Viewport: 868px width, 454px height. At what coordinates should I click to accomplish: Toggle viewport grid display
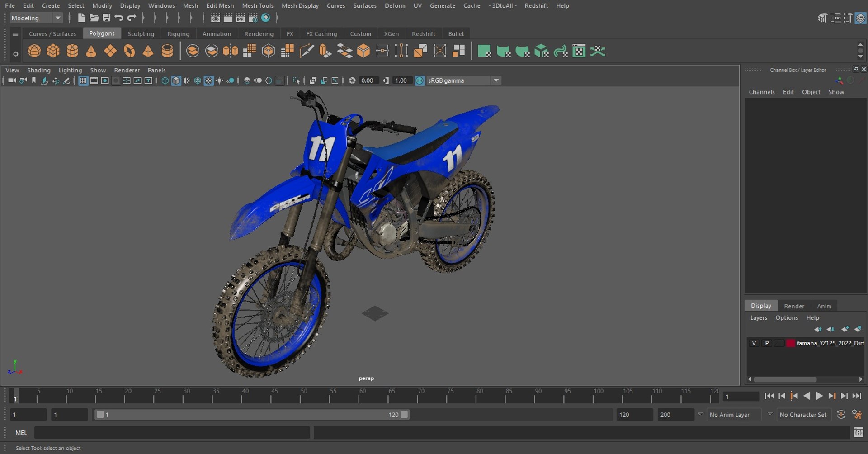[x=83, y=80]
